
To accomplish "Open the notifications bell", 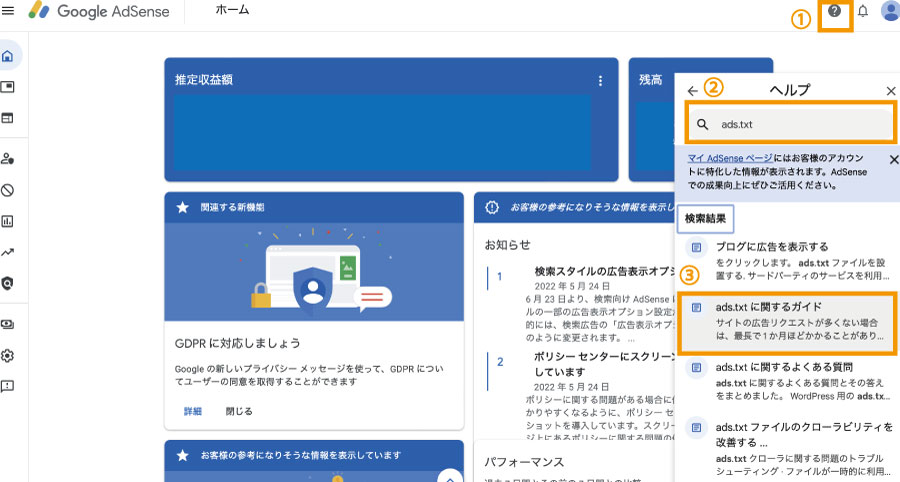I will click(x=863, y=11).
